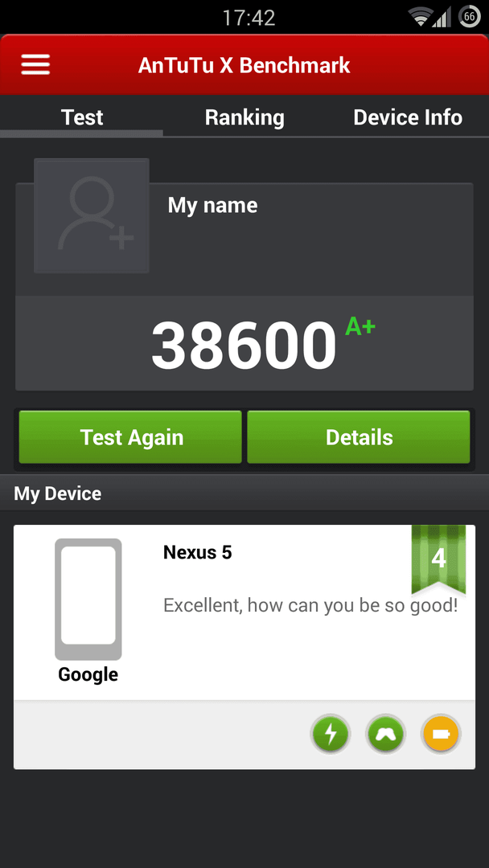Tap the green game controller icon
The height and width of the screenshot is (868, 489).
[385, 734]
